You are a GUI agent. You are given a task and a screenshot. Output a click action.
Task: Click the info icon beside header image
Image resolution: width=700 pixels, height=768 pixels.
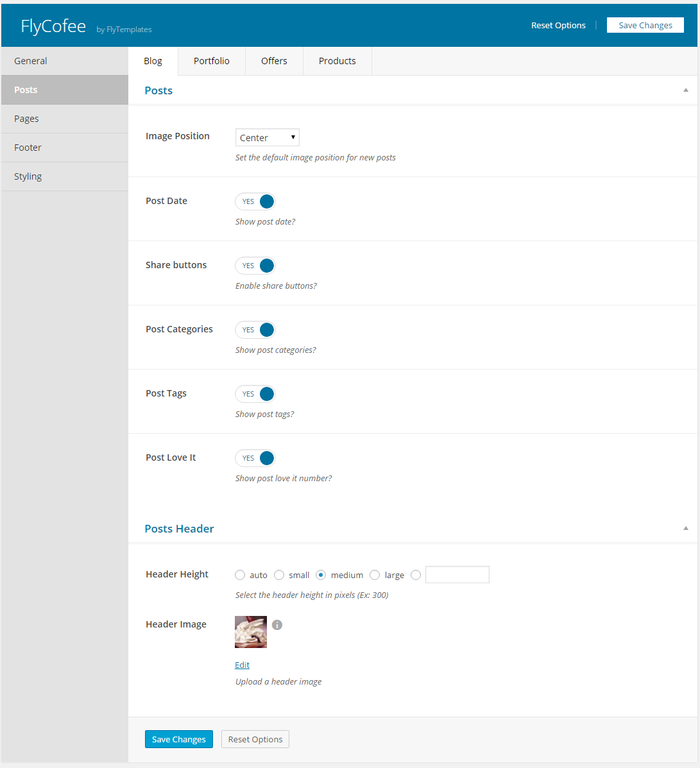pyautogui.click(x=277, y=625)
